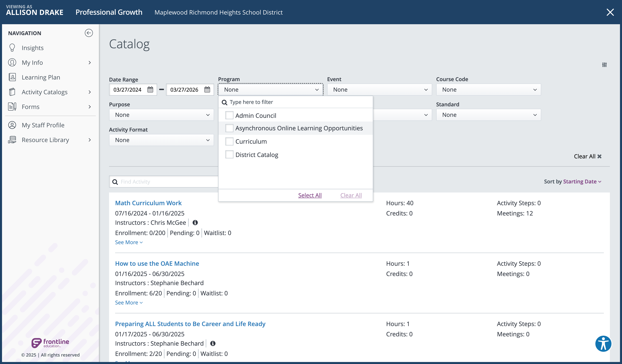The image size is (622, 364).
Task: Open the end date calendar picker
Action: pos(207,90)
